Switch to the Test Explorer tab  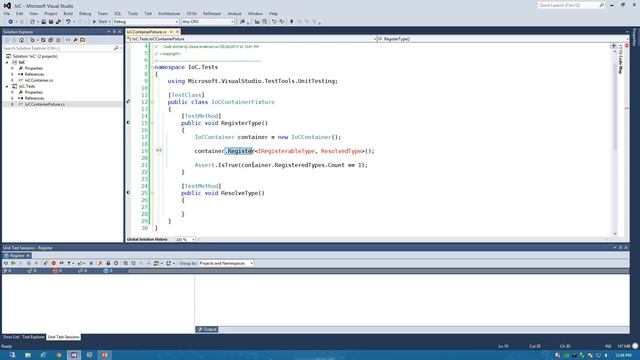click(x=33, y=337)
